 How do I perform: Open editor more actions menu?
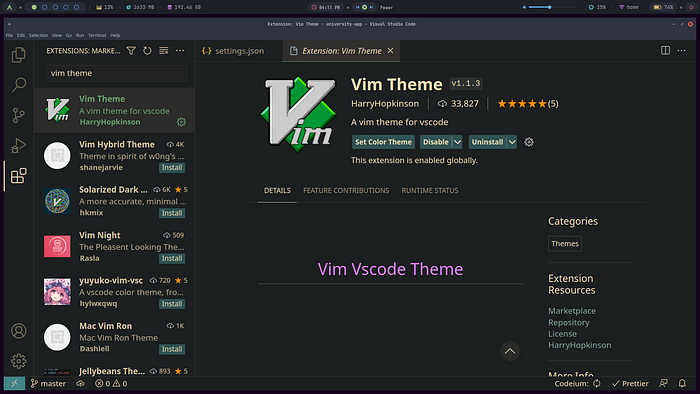682,50
